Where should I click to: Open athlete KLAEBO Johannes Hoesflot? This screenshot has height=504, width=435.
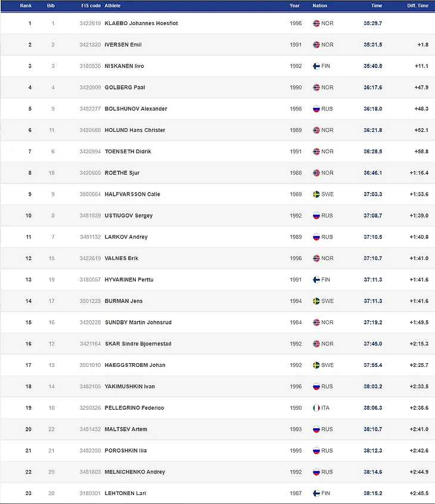(141, 23)
